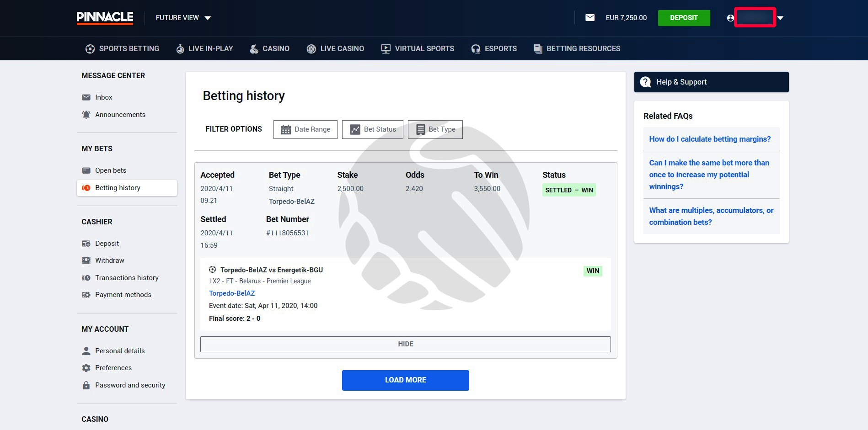Screen dimensions: 868x430
Task: Collapse bet details with HIDE button
Action: point(406,344)
